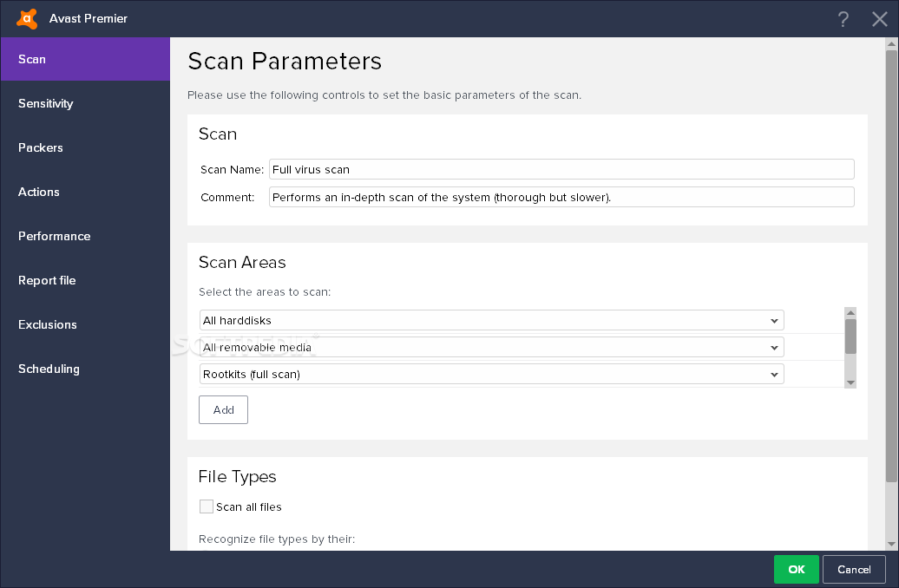Enable the Scan all files checkbox
The height and width of the screenshot is (588, 899).
coord(207,506)
